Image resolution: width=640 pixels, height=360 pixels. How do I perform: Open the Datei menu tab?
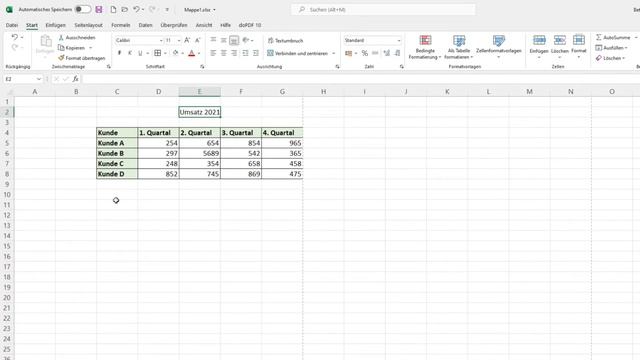(12, 25)
